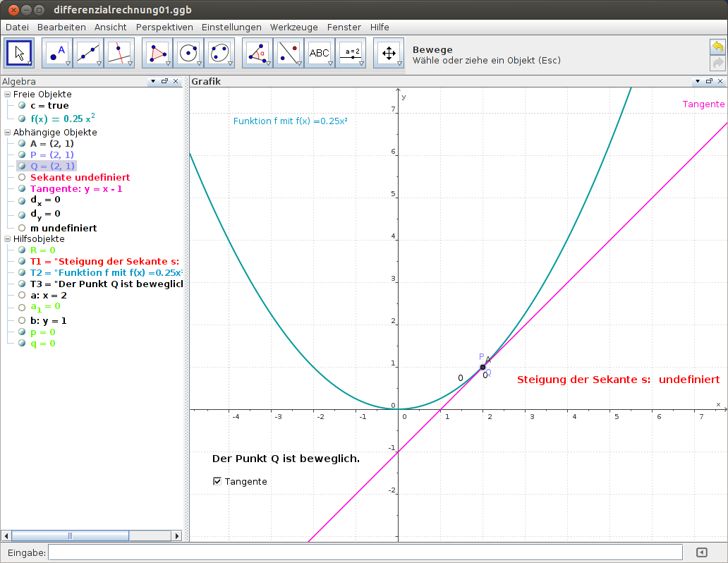728x563 pixels.
Task: Select the perpendicular line tool
Action: pos(119,53)
